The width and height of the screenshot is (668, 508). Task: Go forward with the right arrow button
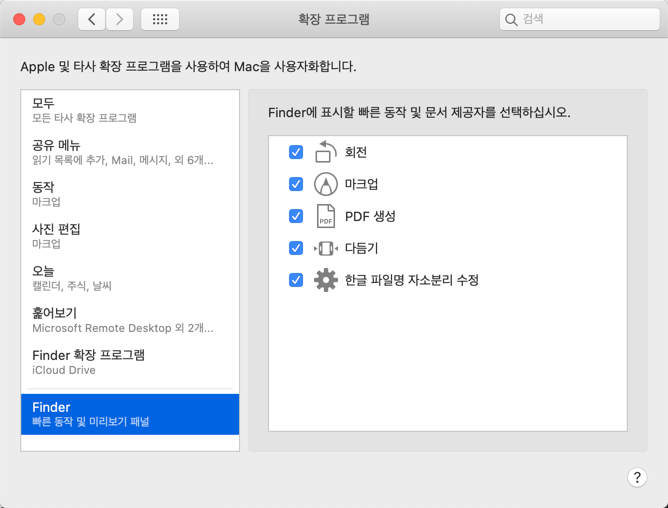[x=120, y=19]
